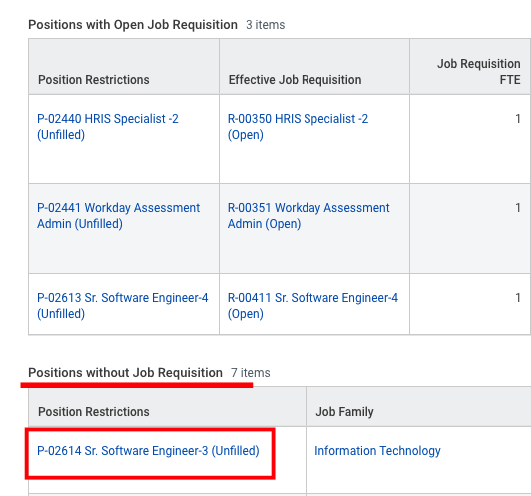
Task: Click the FTE value 1 in the Workday Assessment Admin row
Action: [517, 208]
